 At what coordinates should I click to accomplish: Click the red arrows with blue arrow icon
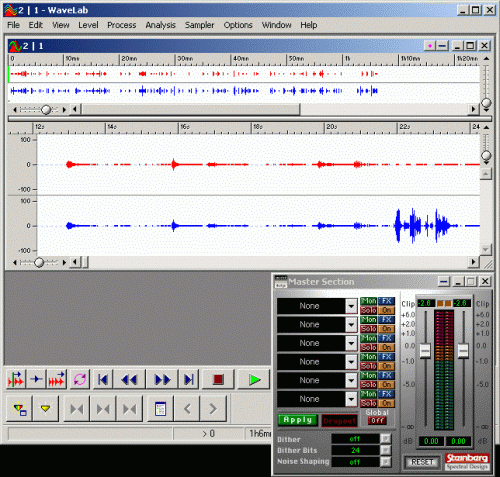click(x=56, y=379)
